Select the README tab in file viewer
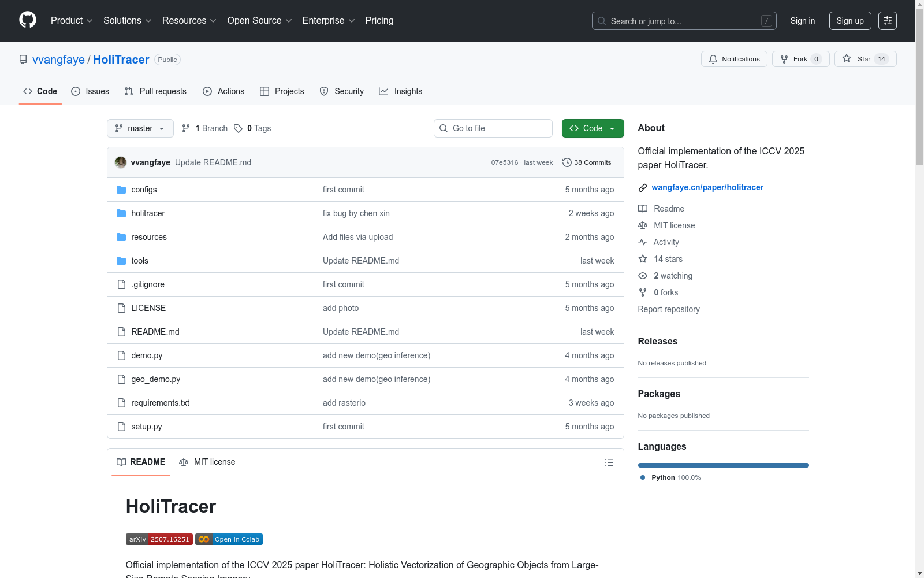924x578 pixels. [141, 462]
